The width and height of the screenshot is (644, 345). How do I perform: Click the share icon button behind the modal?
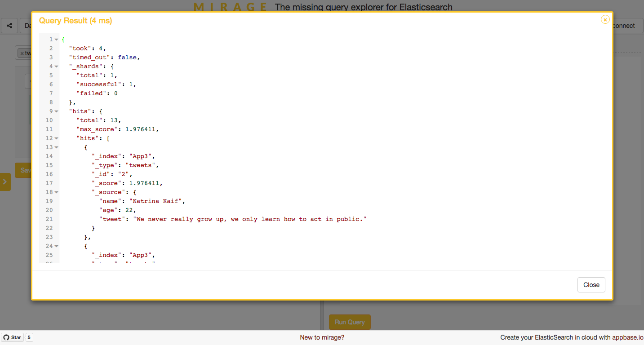pos(9,26)
